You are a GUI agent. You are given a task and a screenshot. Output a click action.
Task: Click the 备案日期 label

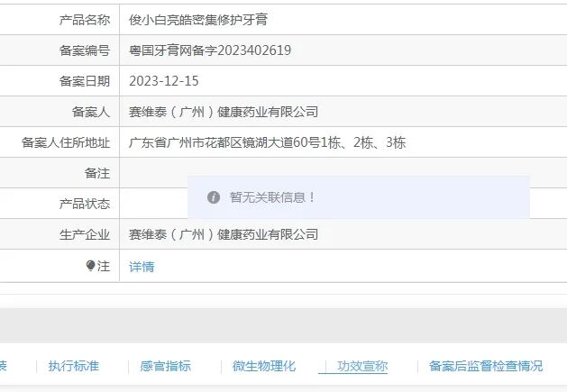point(85,81)
